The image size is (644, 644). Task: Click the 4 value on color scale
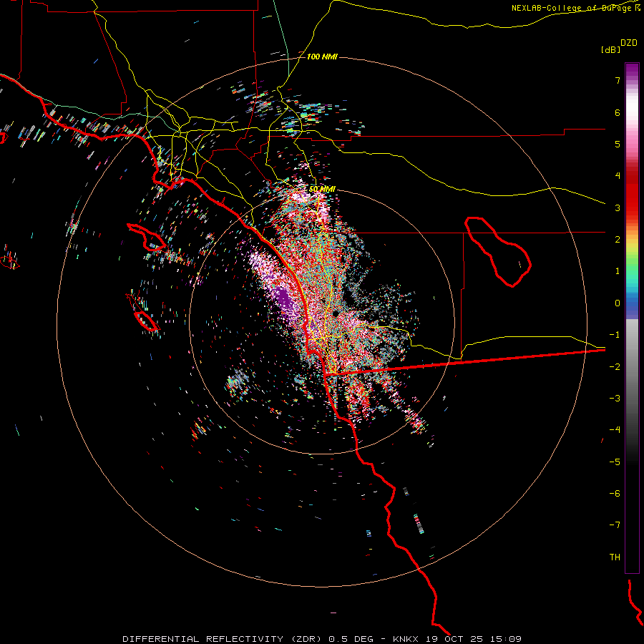[x=618, y=176]
